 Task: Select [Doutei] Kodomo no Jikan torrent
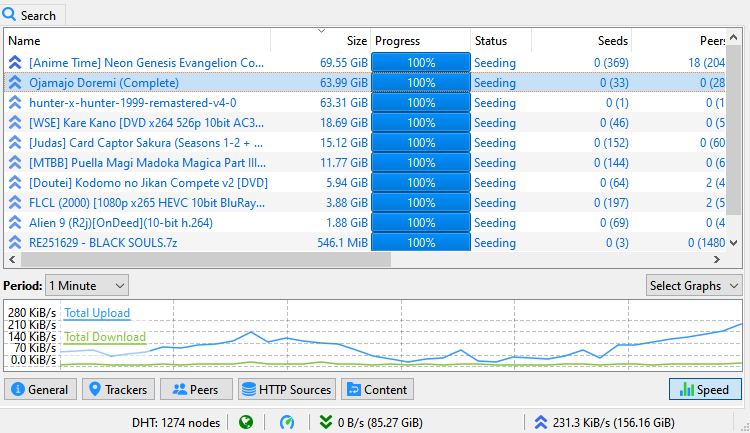click(148, 183)
